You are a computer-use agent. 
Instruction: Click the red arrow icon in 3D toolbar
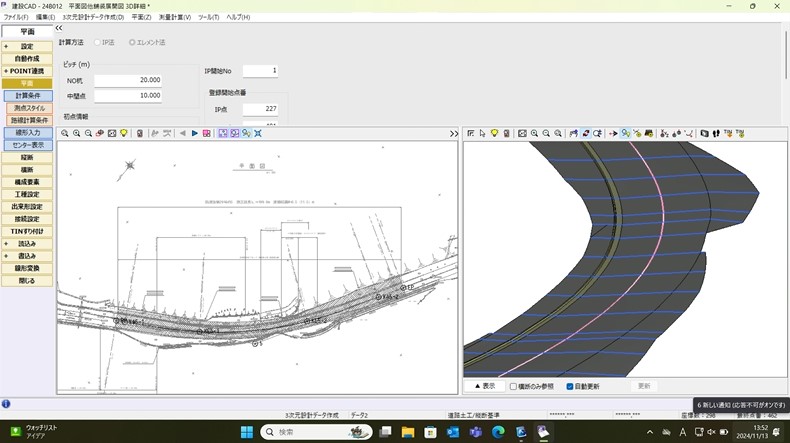tap(613, 133)
